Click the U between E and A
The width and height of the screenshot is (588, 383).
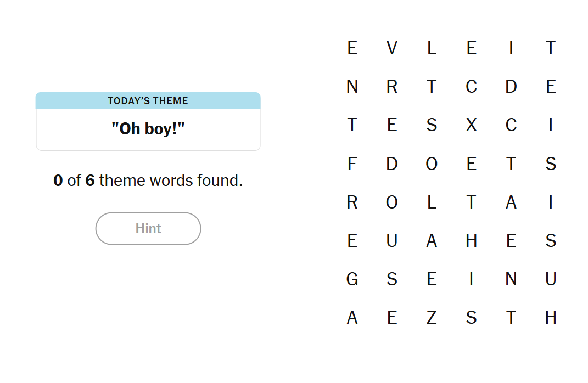[x=392, y=241]
